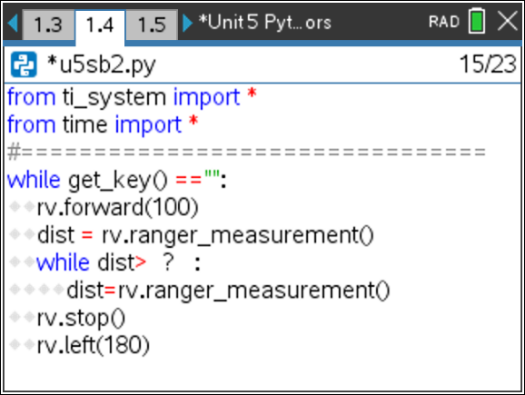Select the active page tab 1.4

100,25
